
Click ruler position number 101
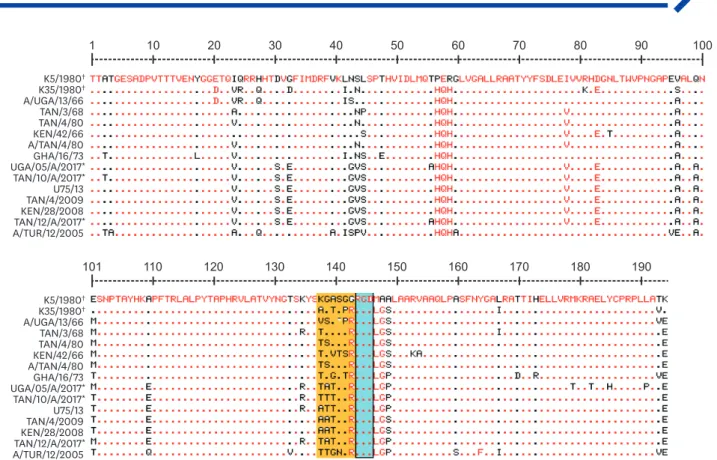[x=92, y=267]
